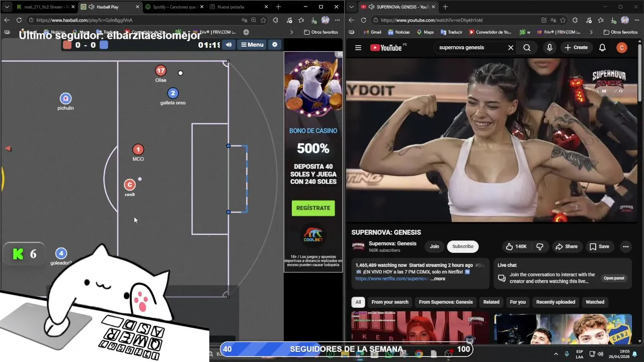Subscribe to Supernova: Genesis channel
Screen dimensions: 644x362
[462, 246]
